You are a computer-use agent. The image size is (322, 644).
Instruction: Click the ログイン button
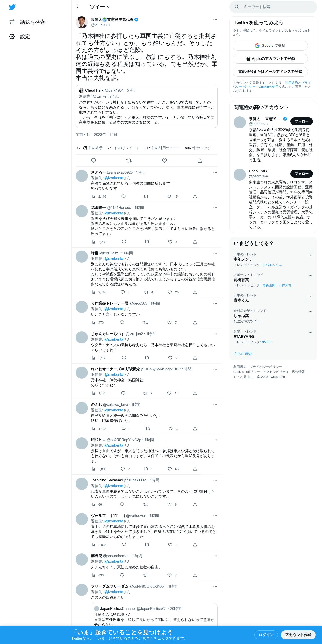pyautogui.click(x=266, y=635)
